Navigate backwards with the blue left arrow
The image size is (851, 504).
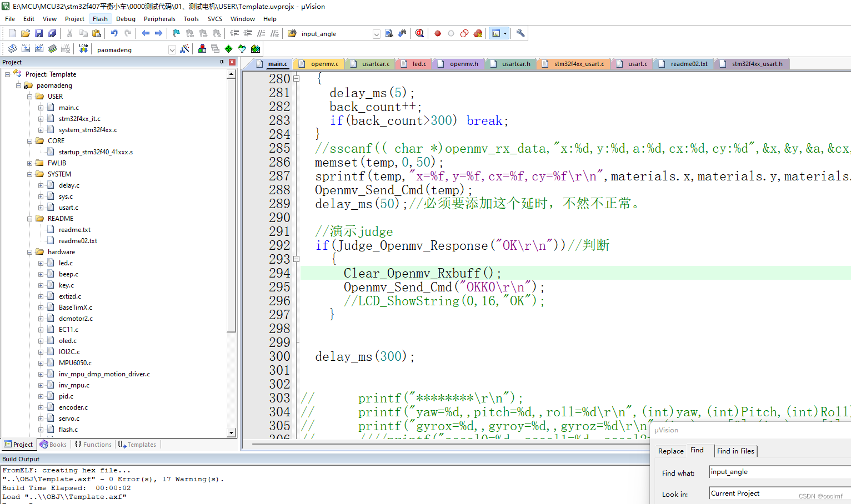click(x=146, y=33)
